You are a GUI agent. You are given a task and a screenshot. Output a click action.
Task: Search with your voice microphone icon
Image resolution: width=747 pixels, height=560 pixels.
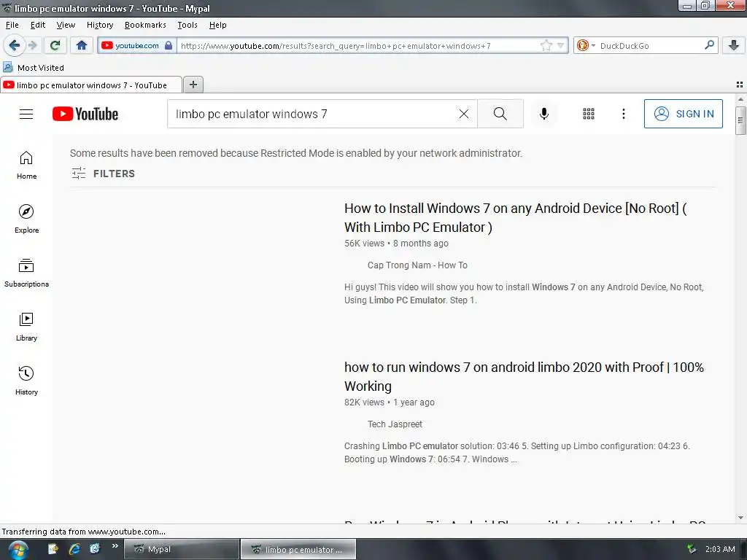coord(544,114)
